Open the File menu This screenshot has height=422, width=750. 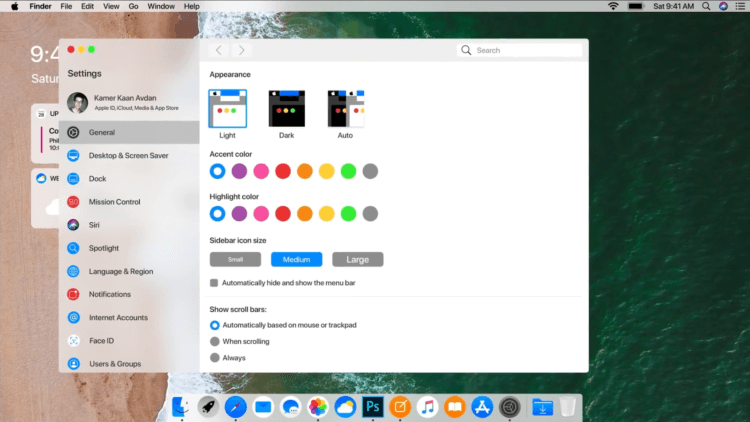pyautogui.click(x=66, y=6)
